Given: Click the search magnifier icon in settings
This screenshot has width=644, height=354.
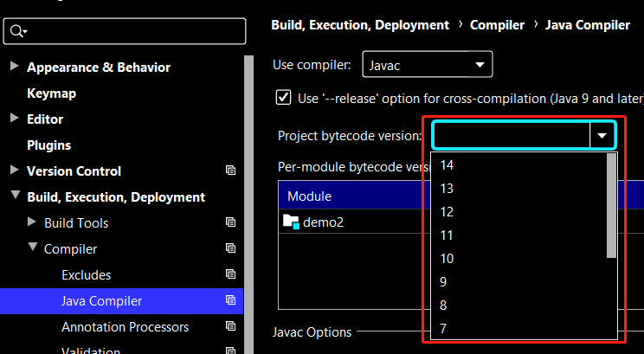Looking at the screenshot, I should pyautogui.click(x=16, y=31).
